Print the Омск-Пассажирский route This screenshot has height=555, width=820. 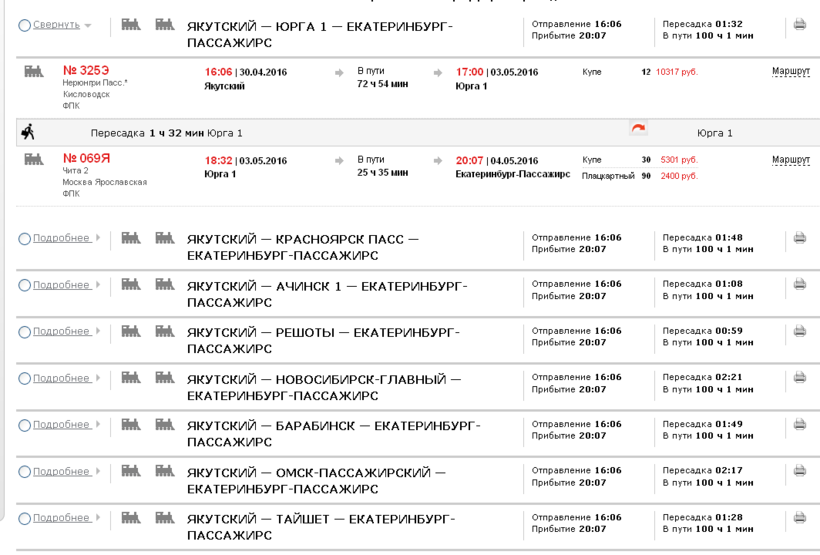point(799,471)
